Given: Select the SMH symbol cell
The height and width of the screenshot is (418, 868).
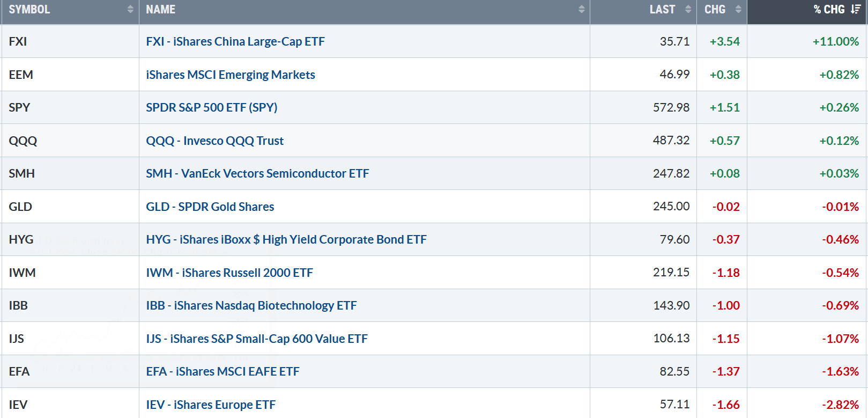Looking at the screenshot, I should [70, 173].
